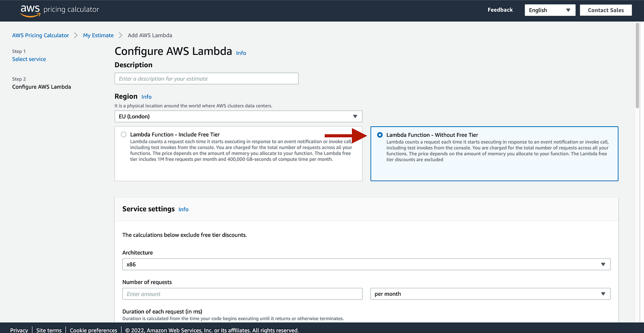Viewport: 644px width, 333px height.
Task: Click the Duration of each request label
Action: [x=162, y=311]
